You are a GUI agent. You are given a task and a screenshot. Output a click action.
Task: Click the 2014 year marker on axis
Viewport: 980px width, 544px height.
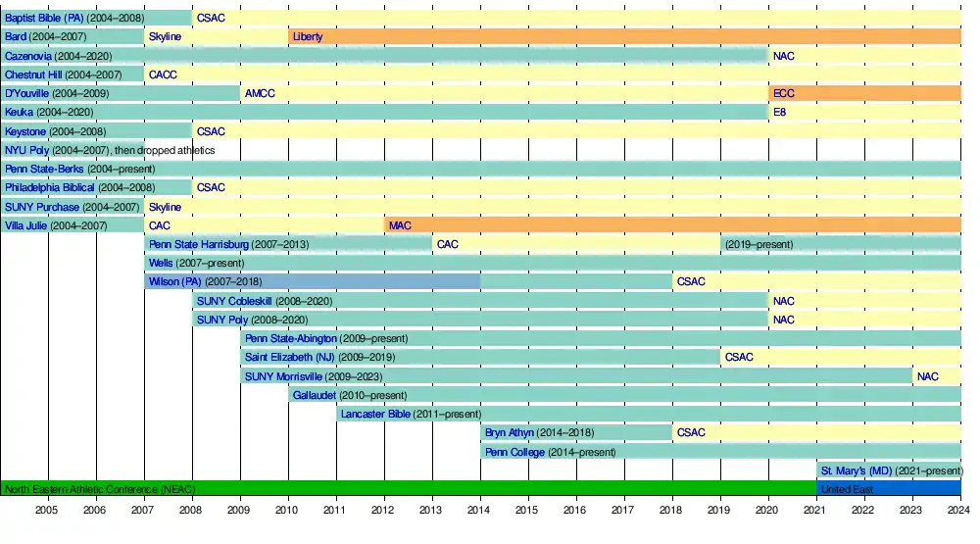[478, 511]
